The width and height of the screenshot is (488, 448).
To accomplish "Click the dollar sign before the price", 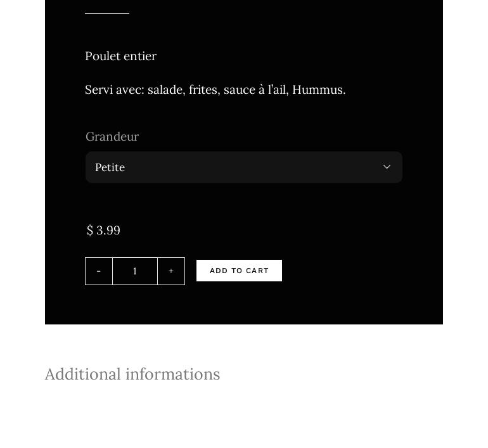I will pos(90,231).
